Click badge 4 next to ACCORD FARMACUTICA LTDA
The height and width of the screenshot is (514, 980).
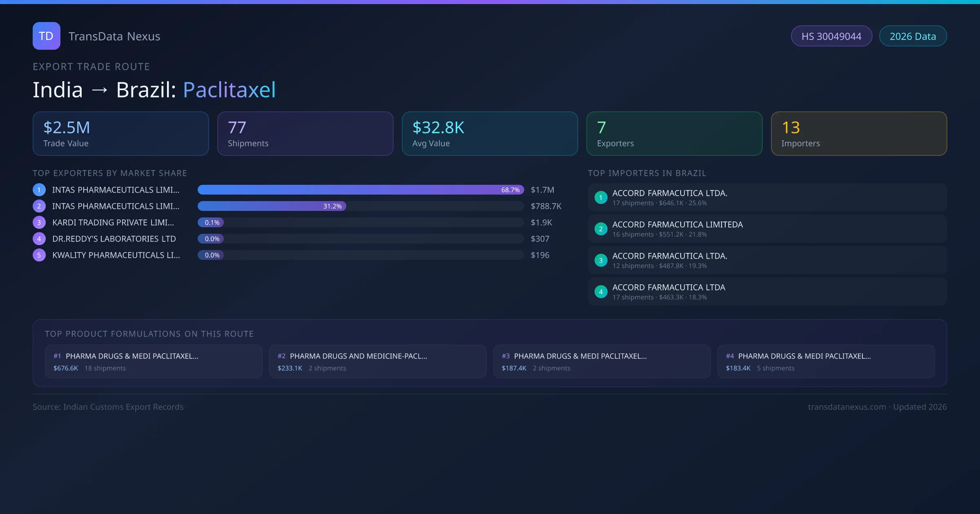point(601,291)
